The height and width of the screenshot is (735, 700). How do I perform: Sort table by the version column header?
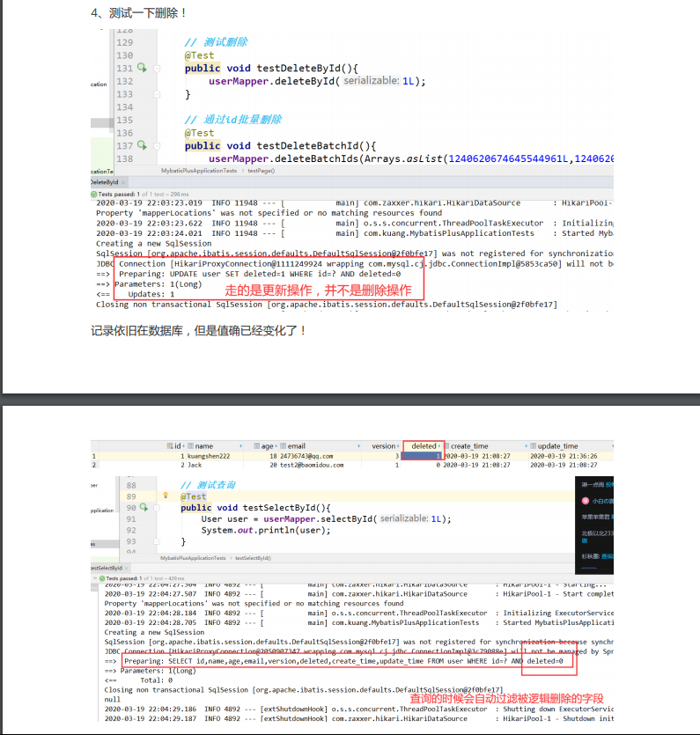point(384,445)
